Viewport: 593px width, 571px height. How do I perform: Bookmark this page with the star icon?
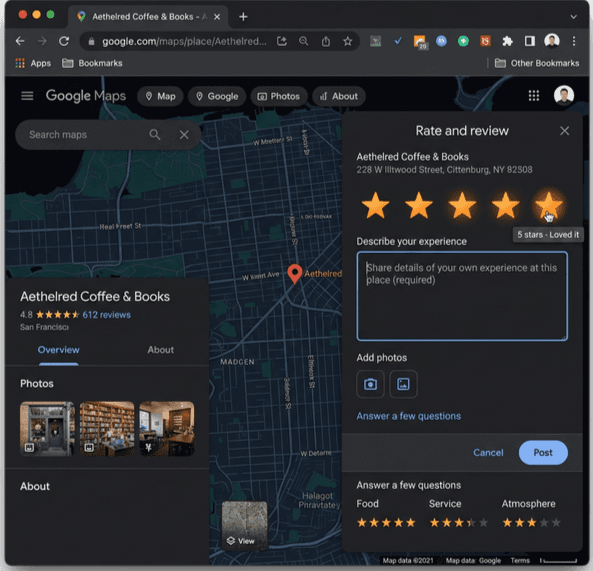pos(348,41)
